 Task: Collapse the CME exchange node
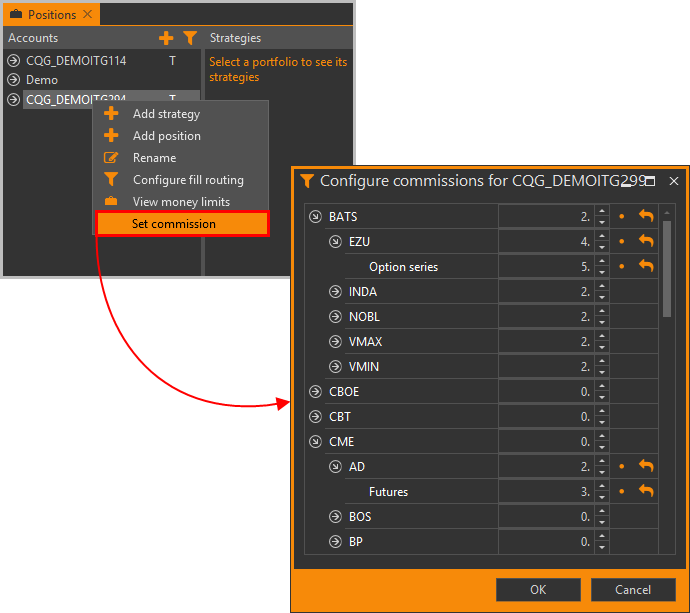click(315, 441)
